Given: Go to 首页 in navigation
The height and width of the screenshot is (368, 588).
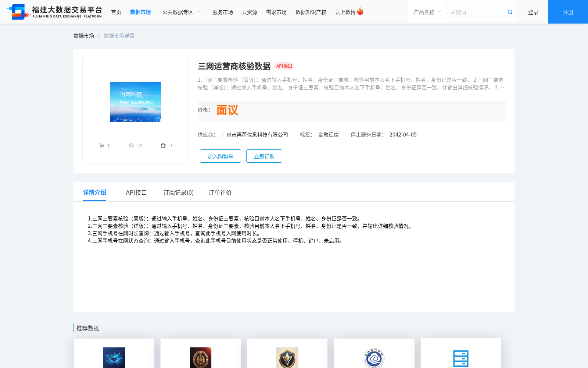Looking at the screenshot, I should coord(116,12).
